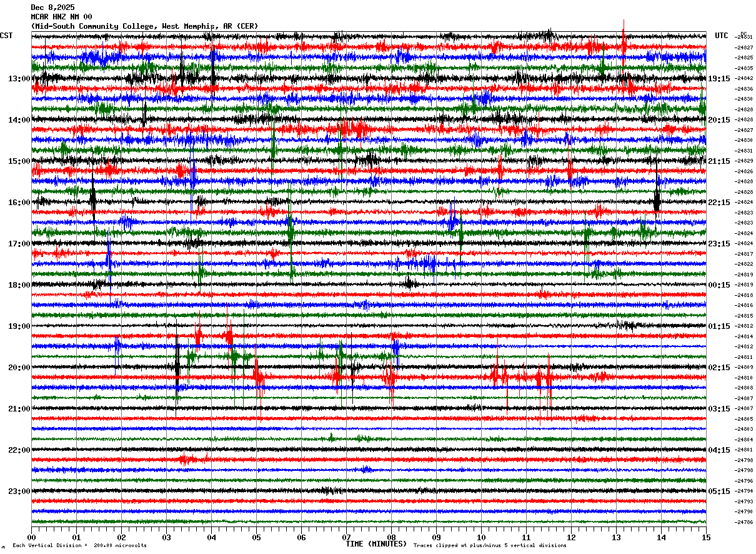Screen dimensions: 756x554
Task: Click the 21:00 CST time label
Action: click(x=19, y=408)
